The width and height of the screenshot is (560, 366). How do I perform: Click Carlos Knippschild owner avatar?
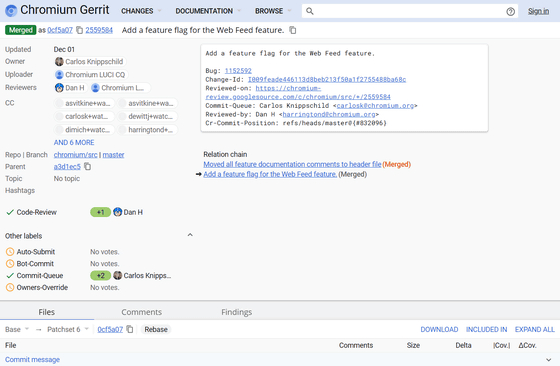tap(59, 61)
